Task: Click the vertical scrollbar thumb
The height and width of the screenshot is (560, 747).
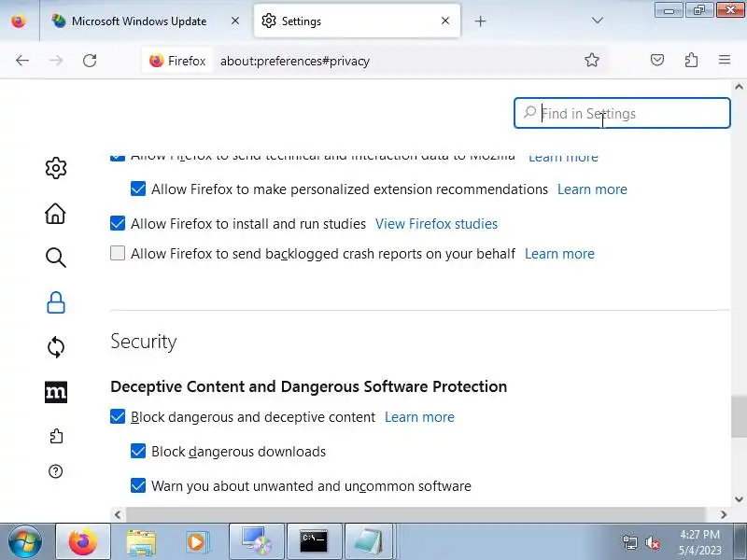Action: (x=739, y=415)
